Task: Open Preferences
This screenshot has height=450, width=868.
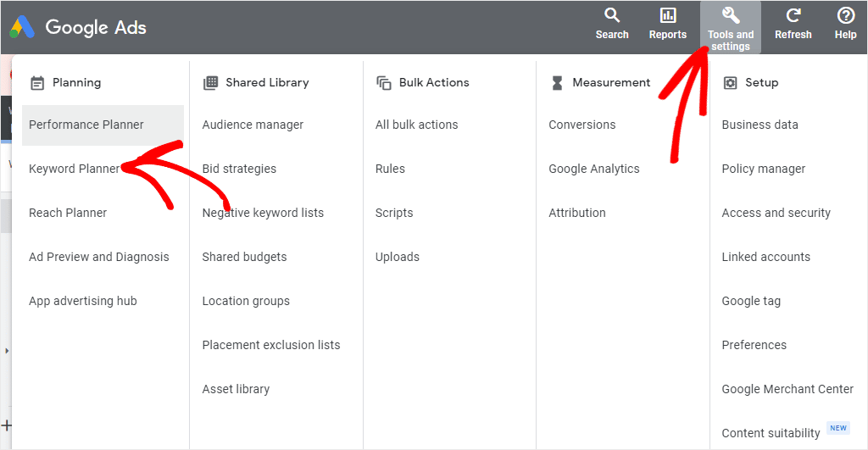Action: tap(754, 345)
